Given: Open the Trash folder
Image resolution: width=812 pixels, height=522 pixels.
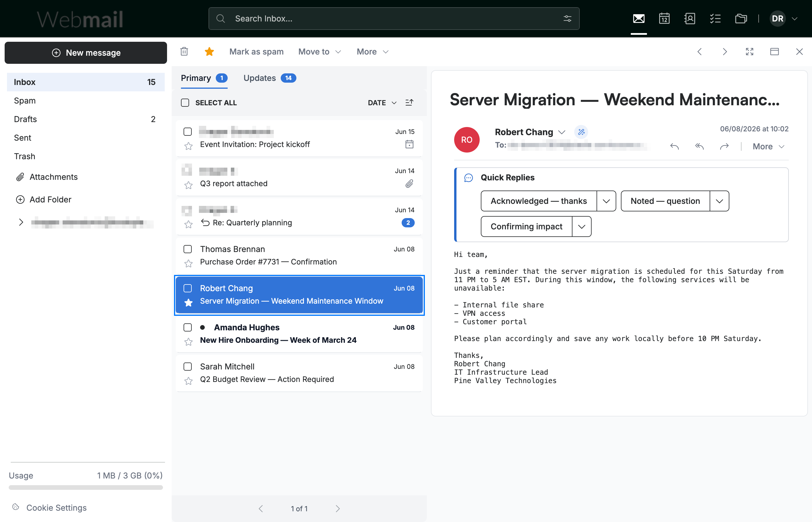Looking at the screenshot, I should point(86,156).
